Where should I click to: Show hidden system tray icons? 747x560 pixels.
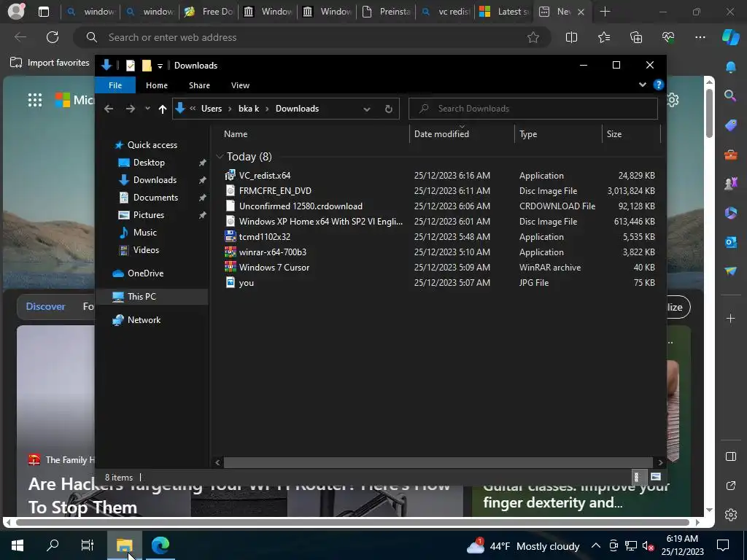pyautogui.click(x=595, y=545)
